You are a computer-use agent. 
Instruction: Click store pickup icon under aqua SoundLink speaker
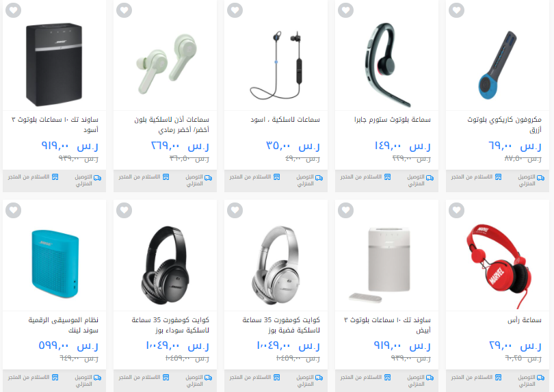click(x=55, y=377)
